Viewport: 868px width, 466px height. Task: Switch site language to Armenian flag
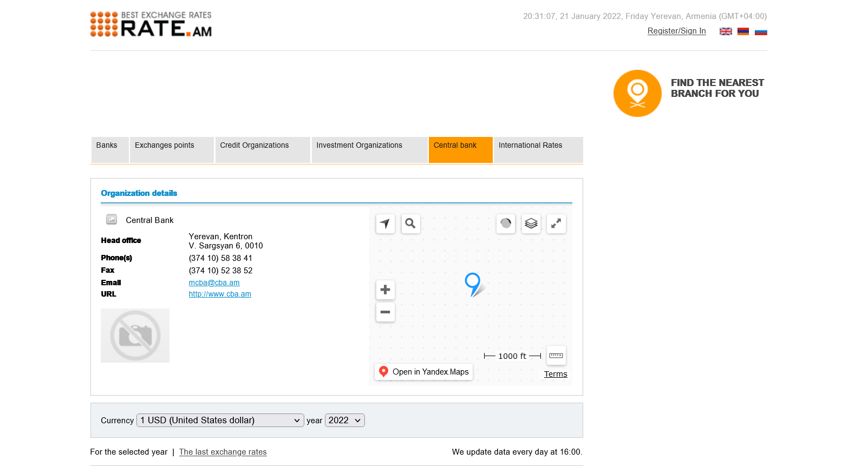coord(743,31)
